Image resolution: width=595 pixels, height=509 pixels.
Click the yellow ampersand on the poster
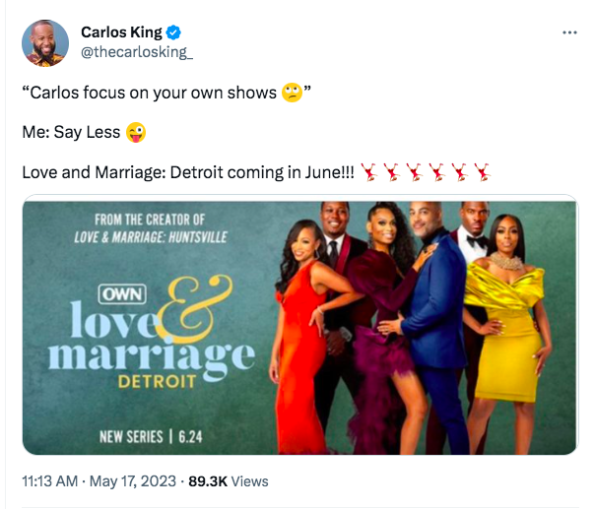click(194, 308)
